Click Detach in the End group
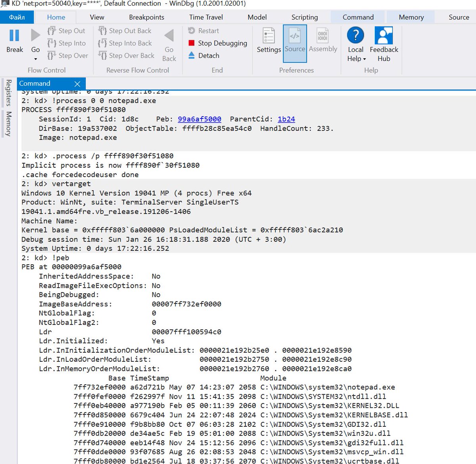Screen dimensions: 476x464 tap(203, 55)
